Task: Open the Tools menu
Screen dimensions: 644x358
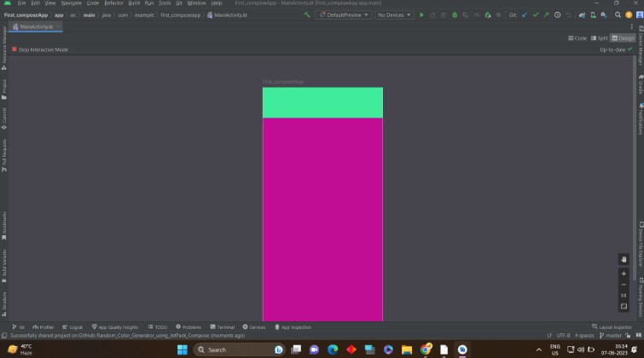Action: pyautogui.click(x=165, y=3)
